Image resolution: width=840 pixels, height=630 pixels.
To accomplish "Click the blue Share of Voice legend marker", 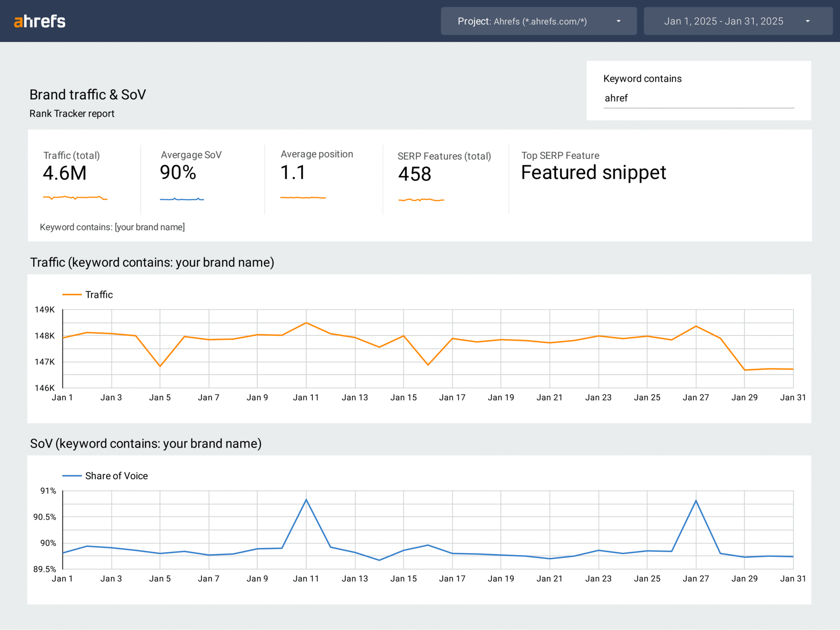I will 72,476.
